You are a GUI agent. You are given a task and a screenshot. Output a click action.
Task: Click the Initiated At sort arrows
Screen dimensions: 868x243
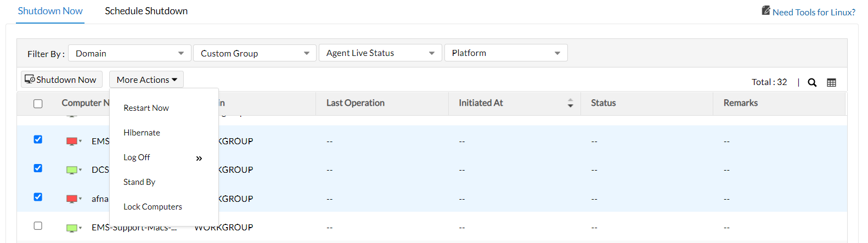pyautogui.click(x=570, y=103)
